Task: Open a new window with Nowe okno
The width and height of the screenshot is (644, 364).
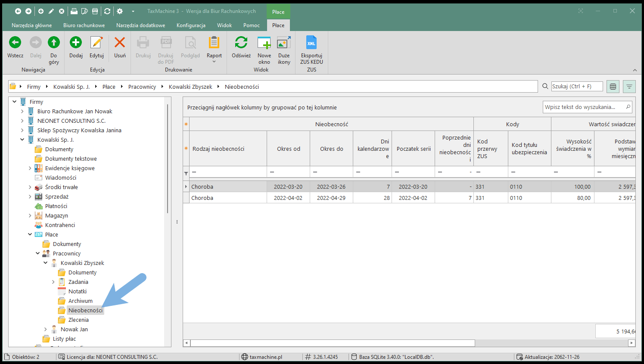Action: pyautogui.click(x=264, y=43)
